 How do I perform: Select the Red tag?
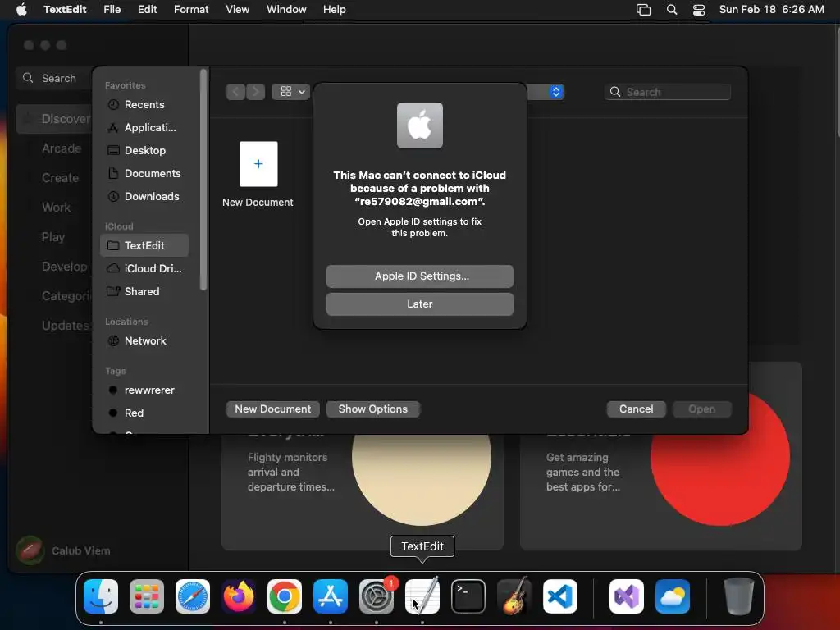[144, 413]
